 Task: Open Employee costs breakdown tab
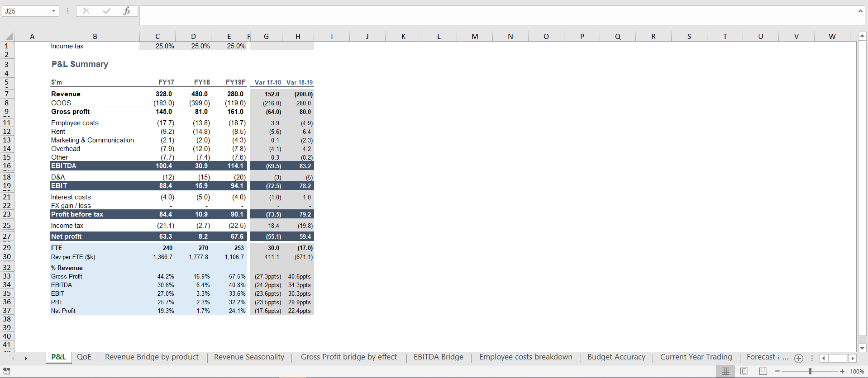525,357
